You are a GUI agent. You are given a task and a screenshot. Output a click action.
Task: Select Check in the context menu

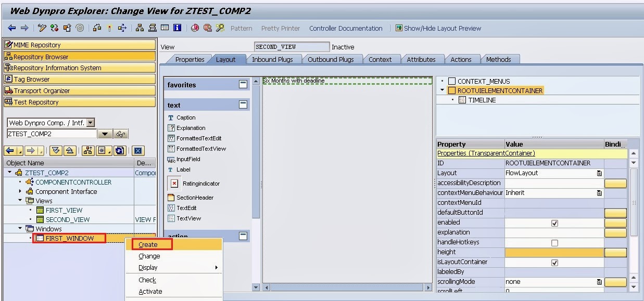click(147, 280)
